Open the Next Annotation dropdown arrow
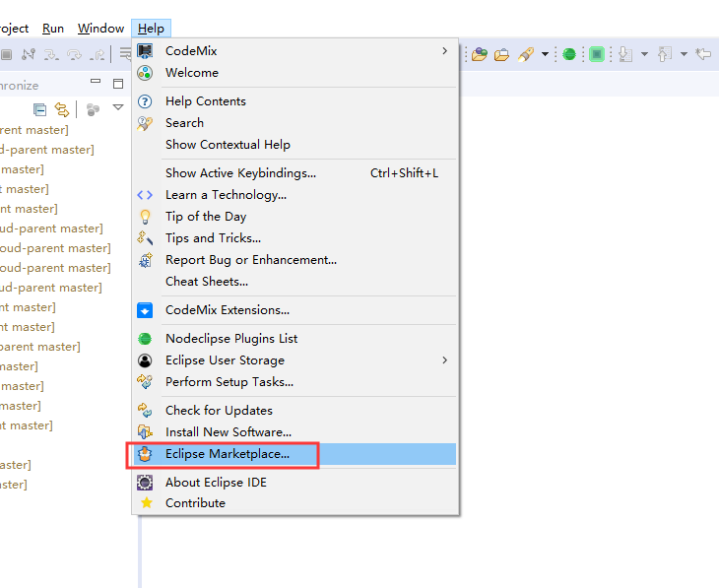 pos(644,54)
